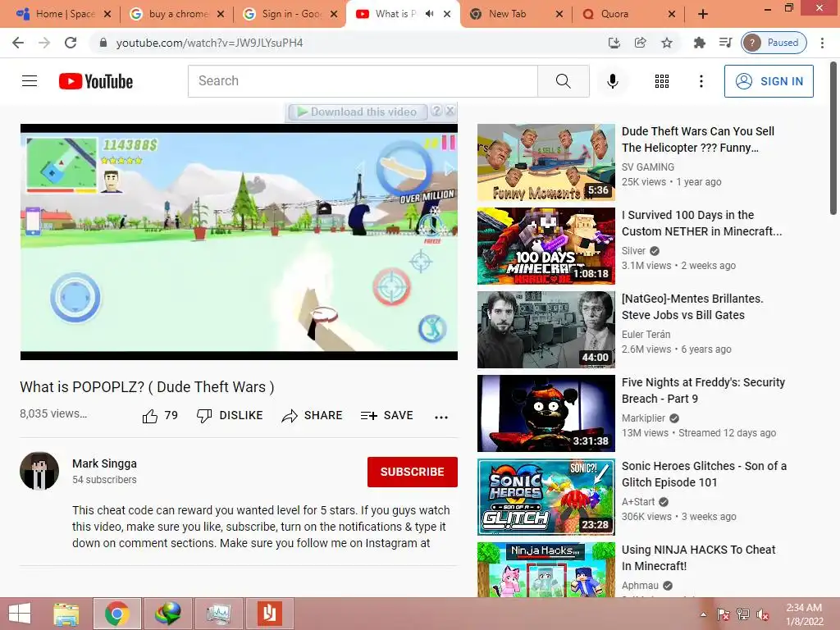Open Markiplier channel link
840x630 pixels.
pos(643,418)
